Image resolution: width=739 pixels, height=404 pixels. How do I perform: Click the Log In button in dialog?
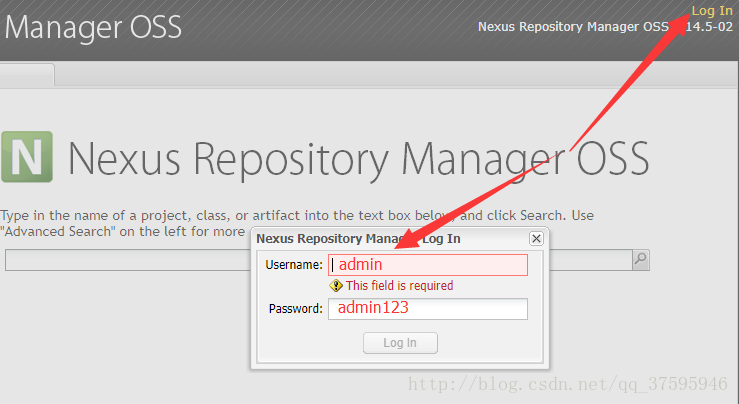pos(400,343)
